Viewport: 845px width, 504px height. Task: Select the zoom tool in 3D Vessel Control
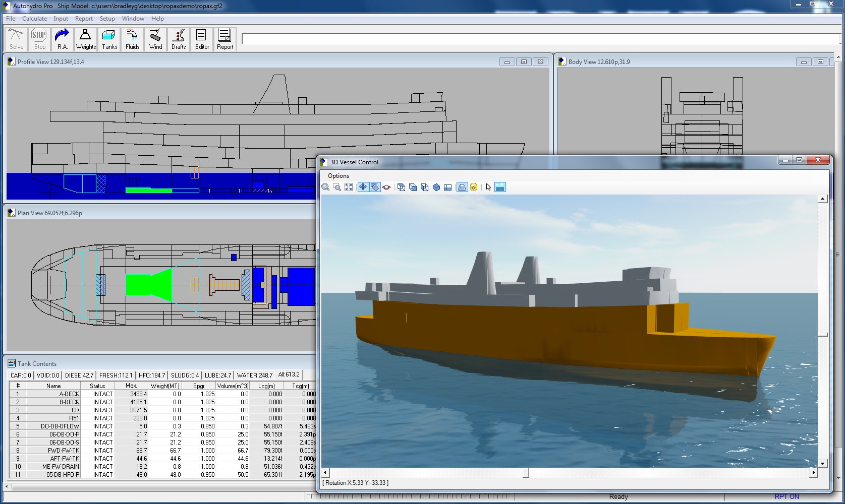(325, 187)
